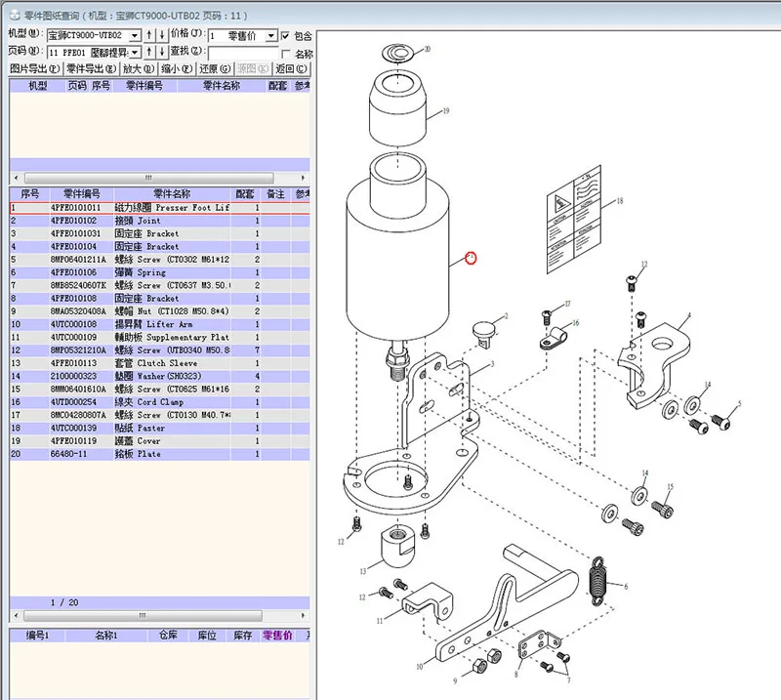Click the upper table's 零件编号 column header
The image size is (781, 700).
pyautogui.click(x=144, y=86)
